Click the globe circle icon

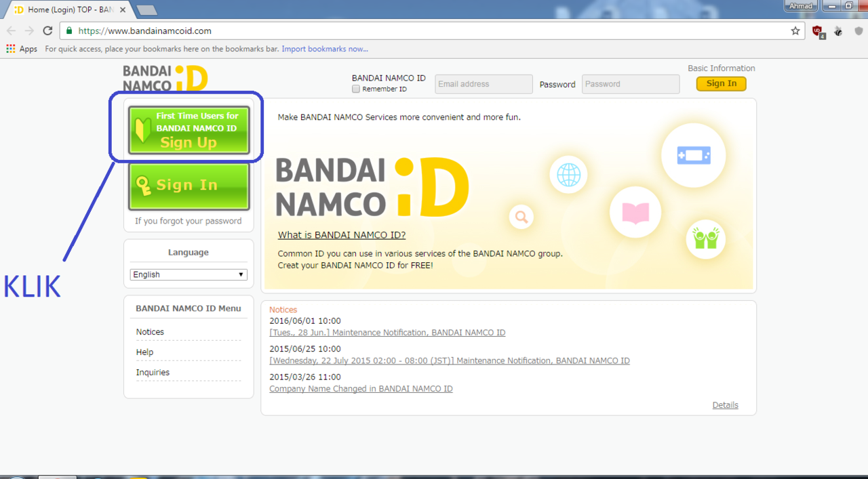568,174
